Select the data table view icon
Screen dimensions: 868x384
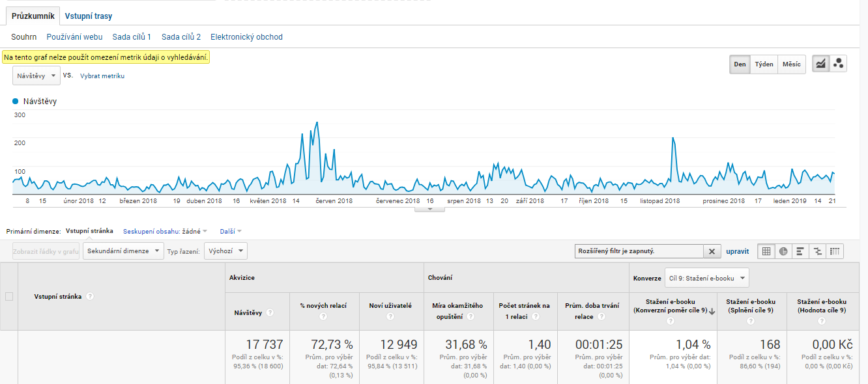pos(767,251)
